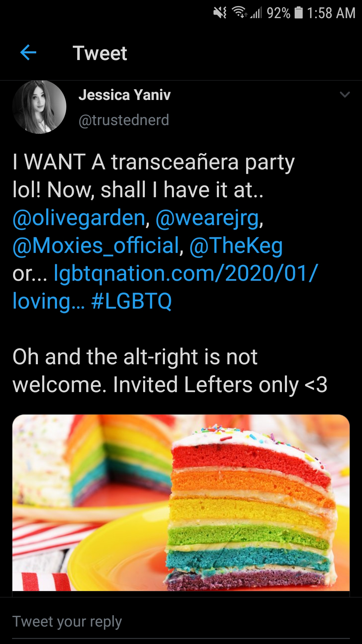The width and height of the screenshot is (362, 644).
Task: Expand the tweet options chevron
Action: (x=345, y=95)
